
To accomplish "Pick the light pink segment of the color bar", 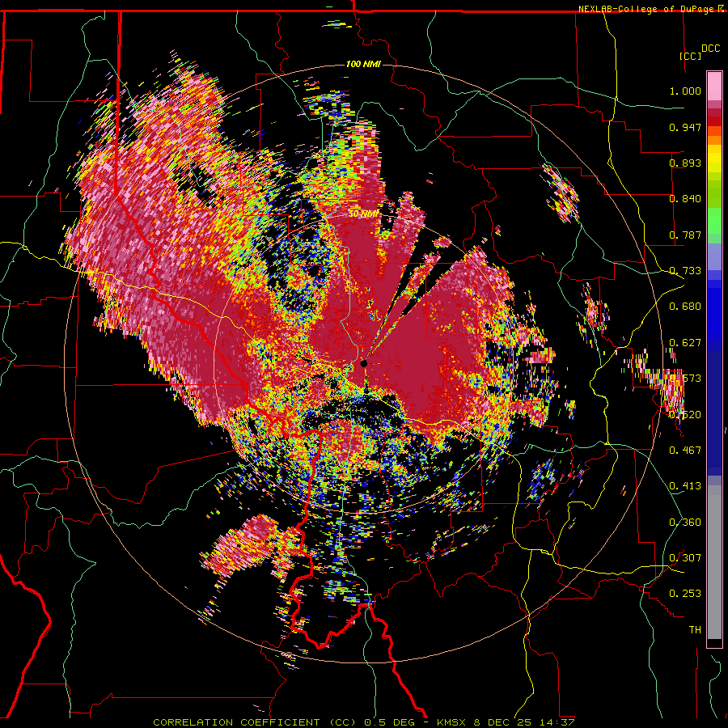I will [714, 87].
